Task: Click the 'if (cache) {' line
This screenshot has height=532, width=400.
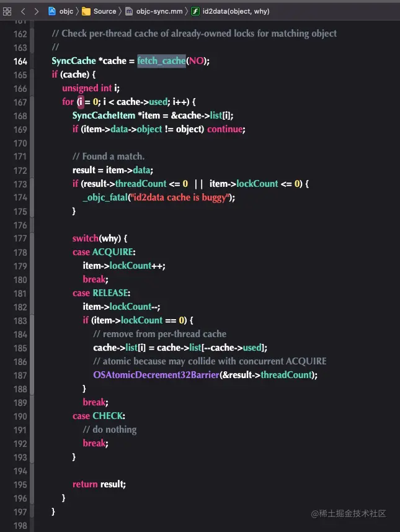Action: 74,74
